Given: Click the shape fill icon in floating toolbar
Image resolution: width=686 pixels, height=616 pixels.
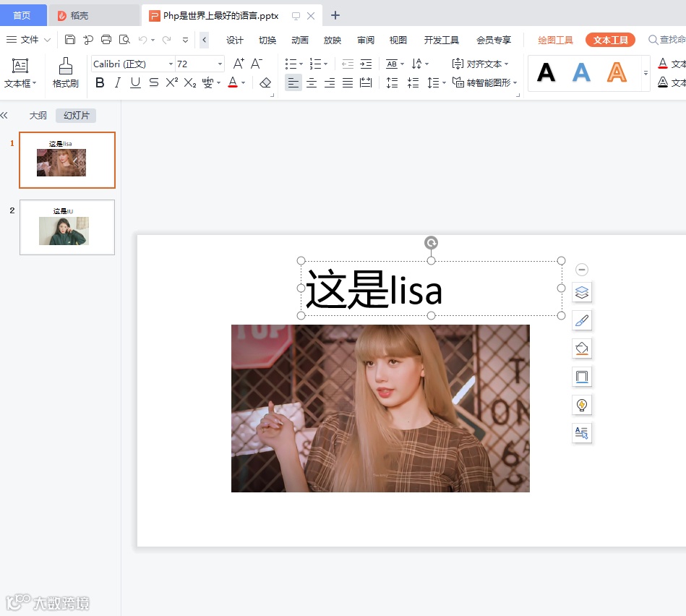Looking at the screenshot, I should tap(582, 348).
